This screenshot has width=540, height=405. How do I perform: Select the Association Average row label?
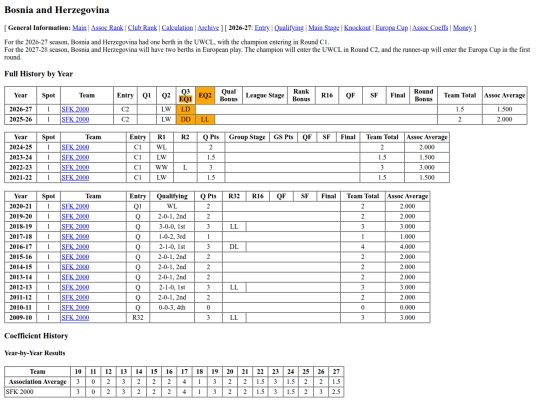point(38,382)
